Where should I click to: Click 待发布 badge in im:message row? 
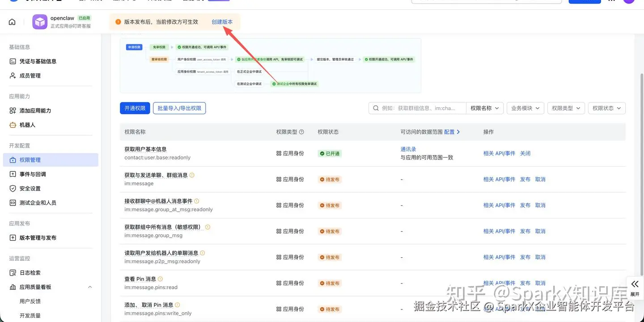coord(330,180)
